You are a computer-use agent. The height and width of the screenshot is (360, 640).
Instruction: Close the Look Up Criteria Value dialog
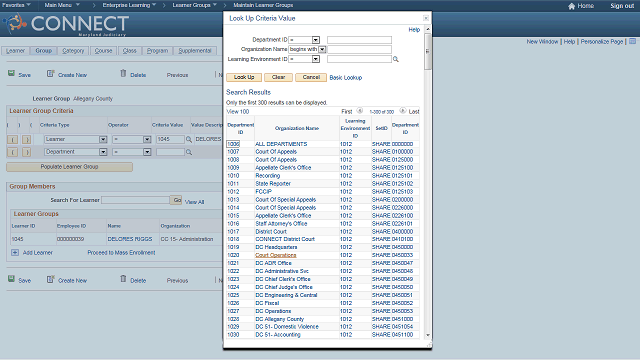click(x=426, y=18)
